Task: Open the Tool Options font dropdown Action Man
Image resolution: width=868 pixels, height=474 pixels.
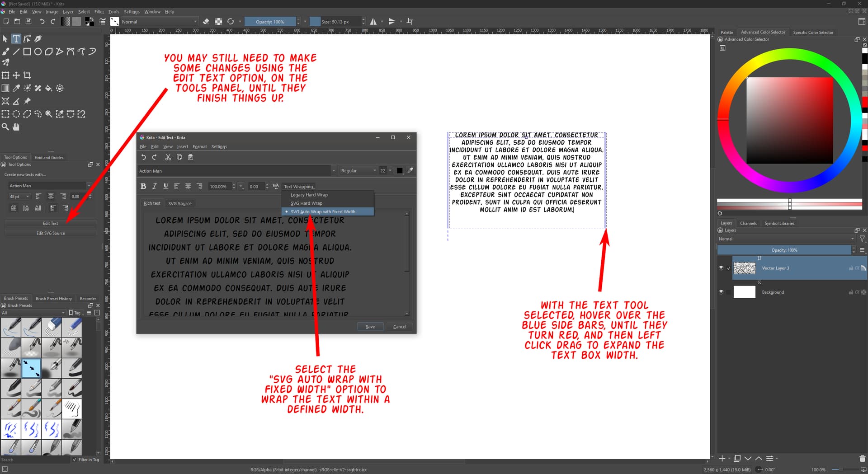Action: (49, 186)
